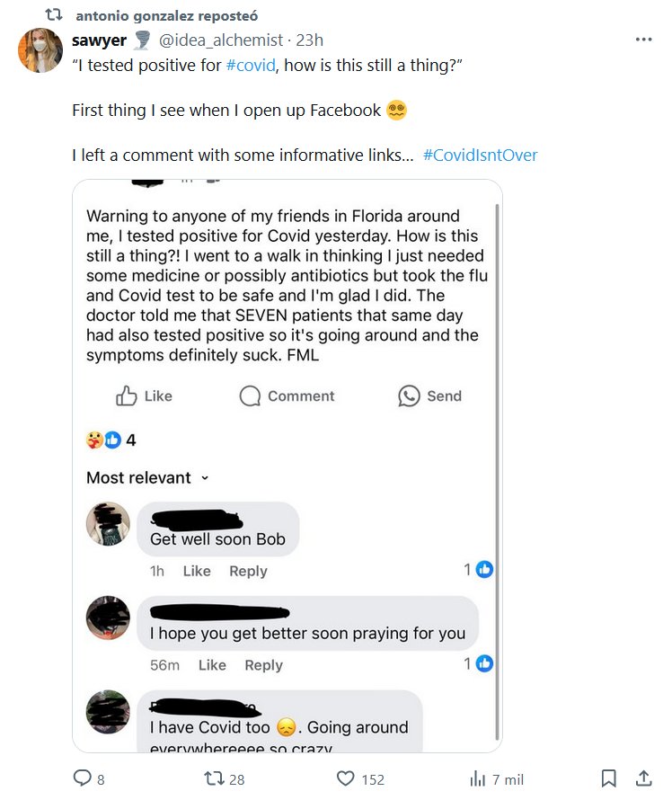Image resolution: width=672 pixels, height=800 pixels.
Task: Click the WhatsApp Send button
Action: [429, 396]
